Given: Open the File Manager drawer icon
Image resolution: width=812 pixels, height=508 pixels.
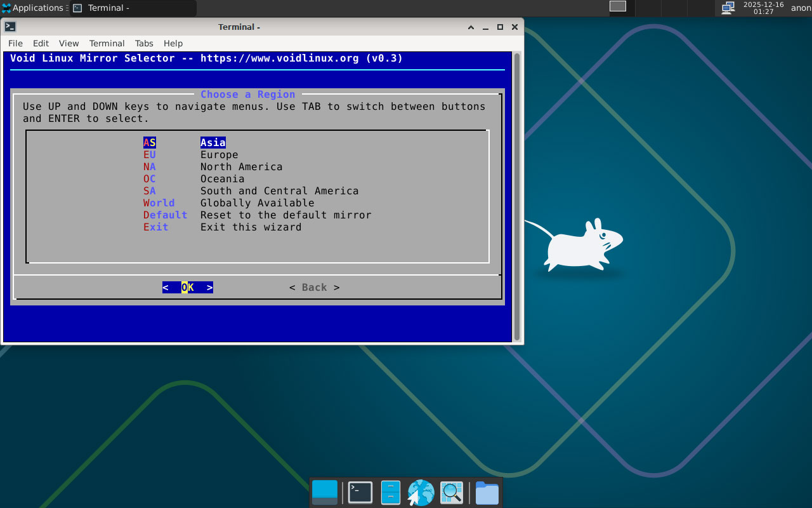Looking at the screenshot, I should 390,493.
